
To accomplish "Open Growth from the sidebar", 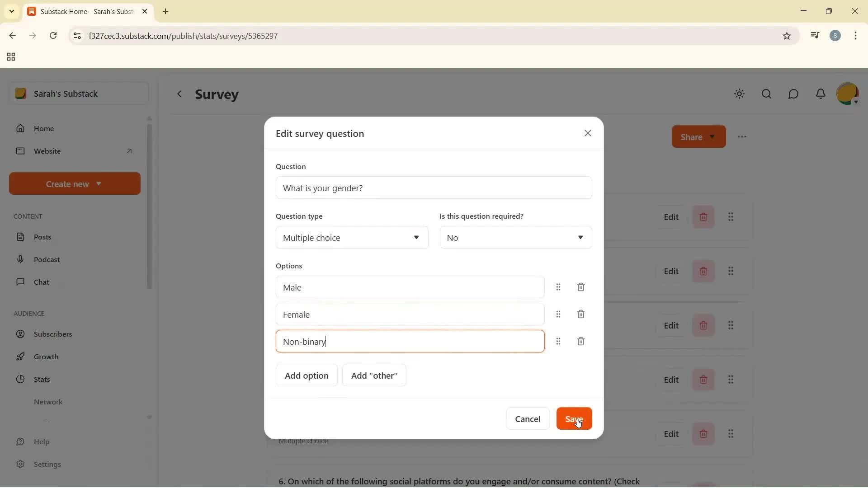I will click(x=21, y=357).
